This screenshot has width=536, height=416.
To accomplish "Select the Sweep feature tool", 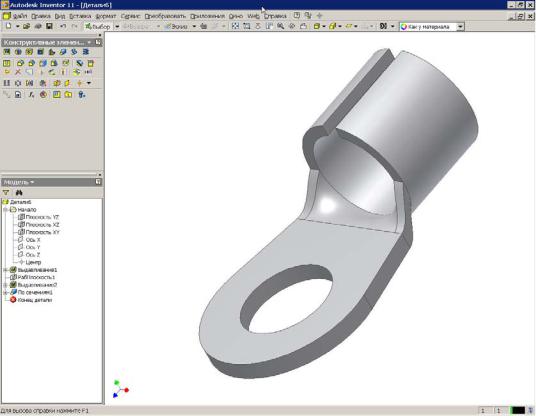I will (x=74, y=52).
